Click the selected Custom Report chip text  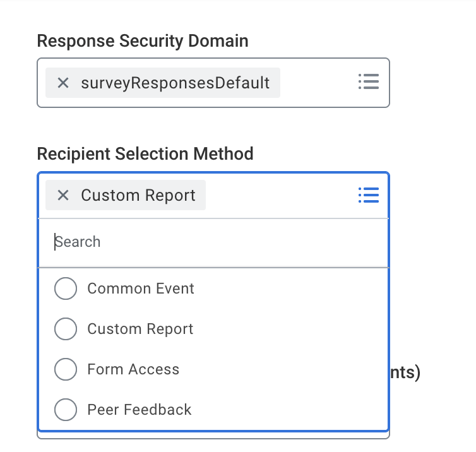click(138, 196)
